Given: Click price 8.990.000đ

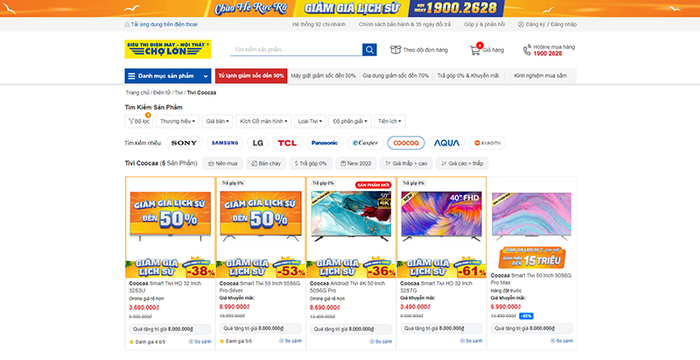Looking at the screenshot, I should tap(234, 307).
